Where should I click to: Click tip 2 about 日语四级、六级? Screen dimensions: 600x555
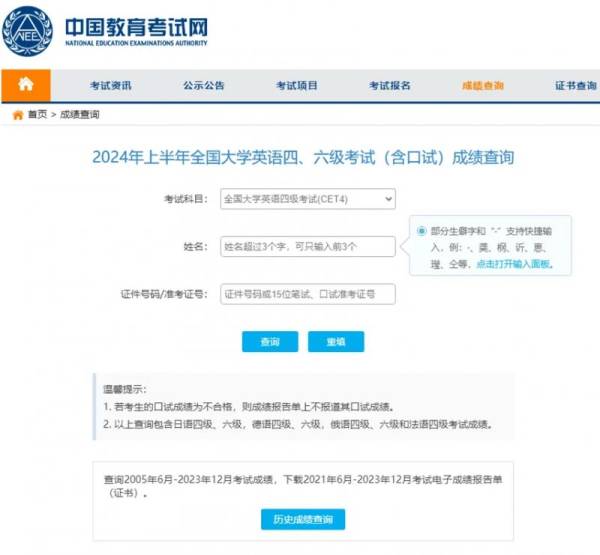pos(298,424)
